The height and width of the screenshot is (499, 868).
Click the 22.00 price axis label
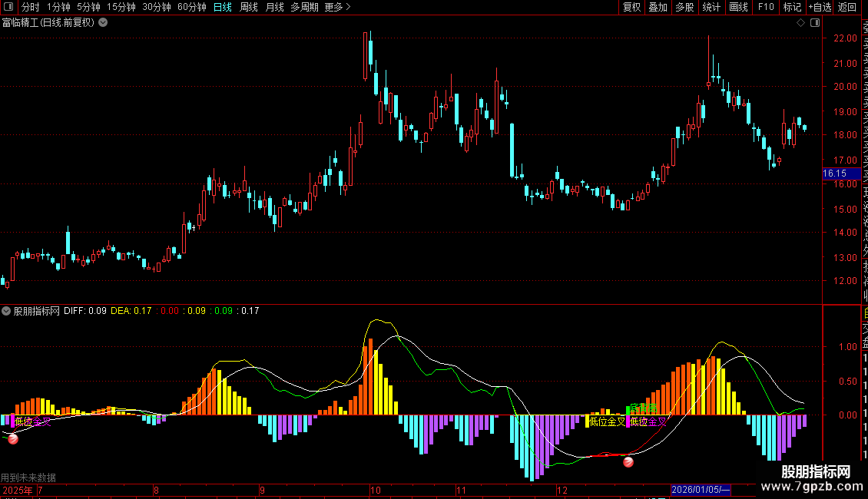click(845, 38)
